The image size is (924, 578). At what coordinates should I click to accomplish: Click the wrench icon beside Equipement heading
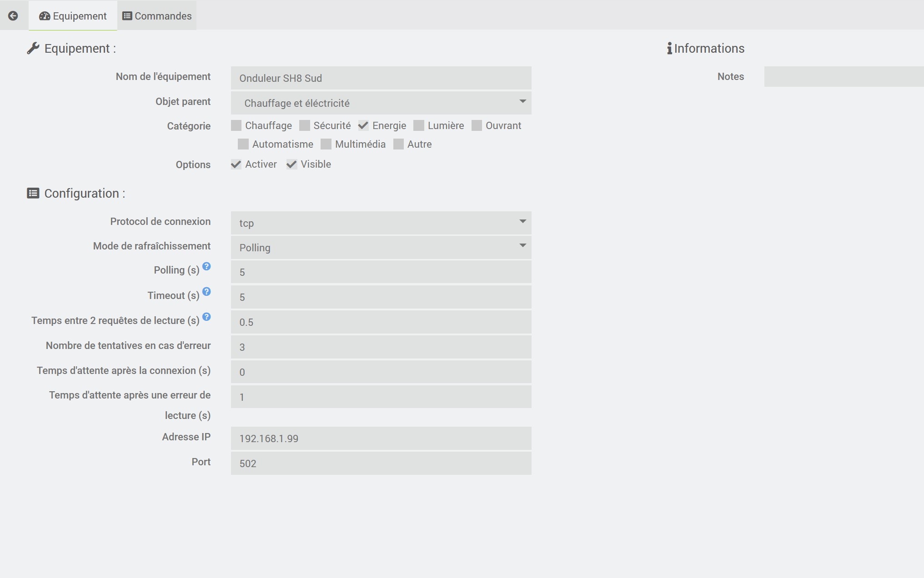33,48
